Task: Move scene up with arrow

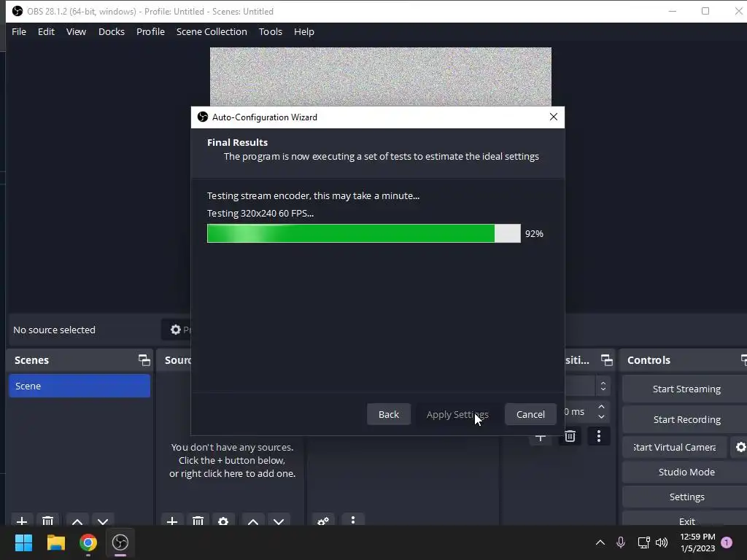Action: tap(77, 521)
